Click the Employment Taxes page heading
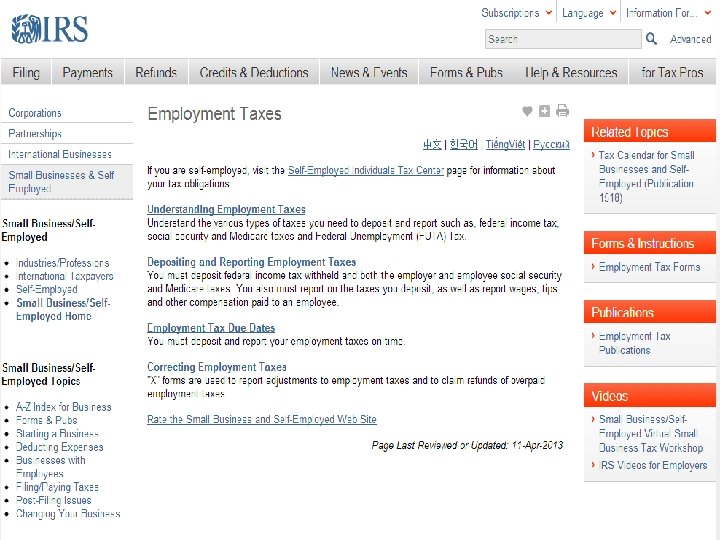The height and width of the screenshot is (540, 720). (214, 114)
